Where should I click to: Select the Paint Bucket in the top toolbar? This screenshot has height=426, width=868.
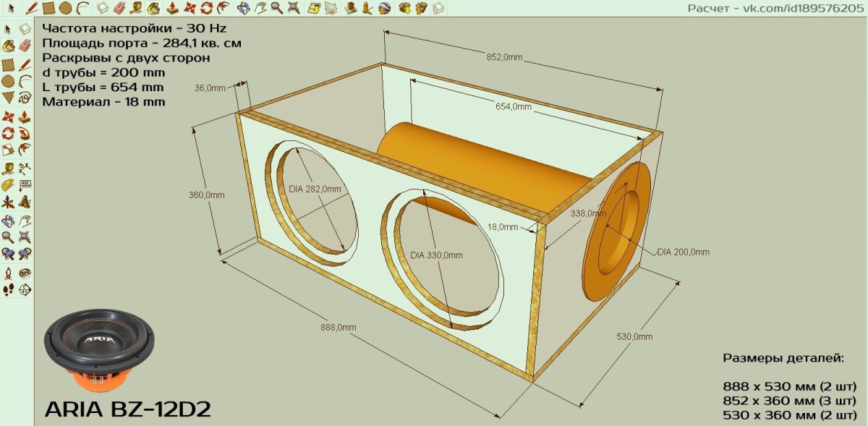coord(153,8)
